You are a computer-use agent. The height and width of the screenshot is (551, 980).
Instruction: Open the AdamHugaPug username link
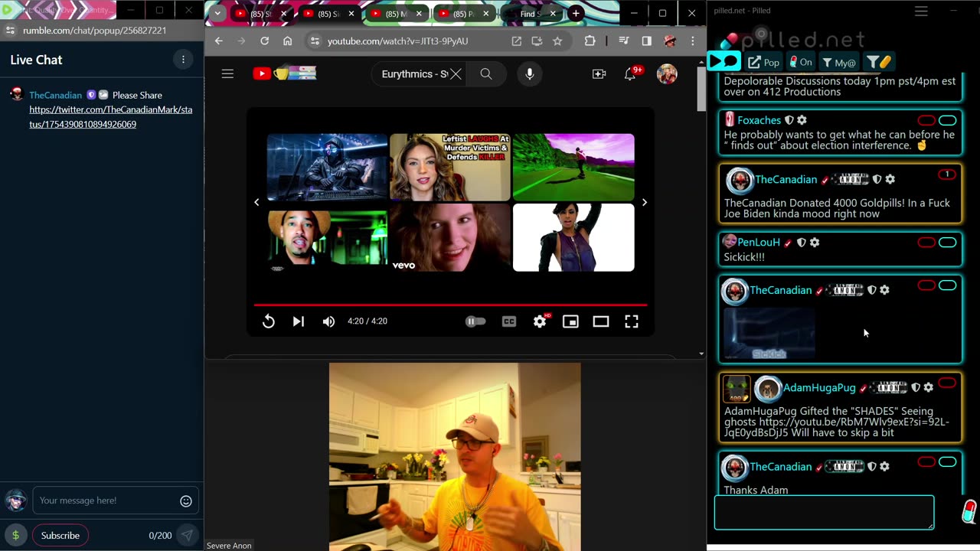[819, 388]
